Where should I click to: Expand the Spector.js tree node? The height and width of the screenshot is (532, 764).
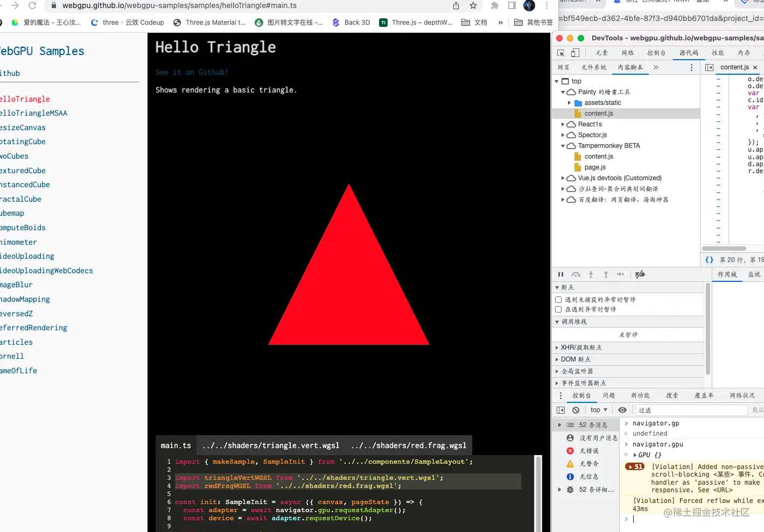563,135
